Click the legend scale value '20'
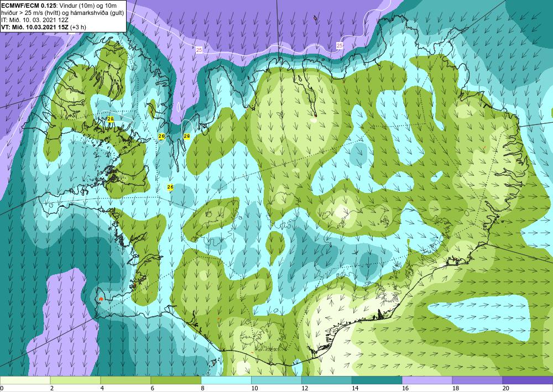The image size is (553, 392). coord(506,389)
